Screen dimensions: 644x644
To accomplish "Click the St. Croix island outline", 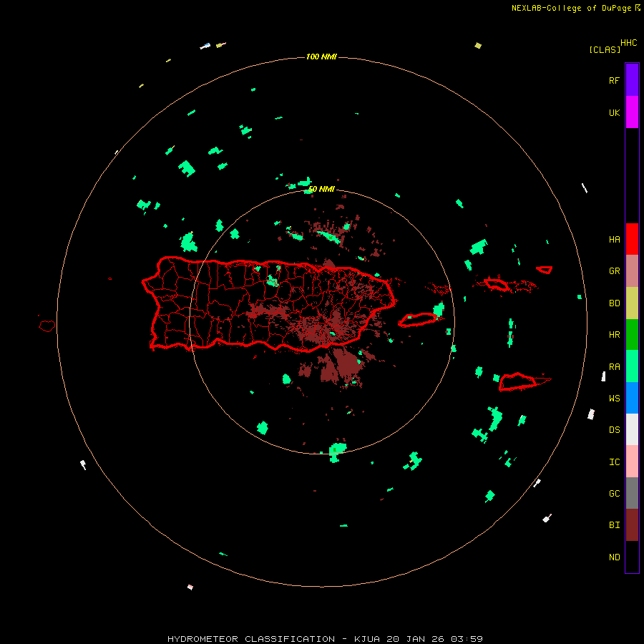I will pos(518,381).
